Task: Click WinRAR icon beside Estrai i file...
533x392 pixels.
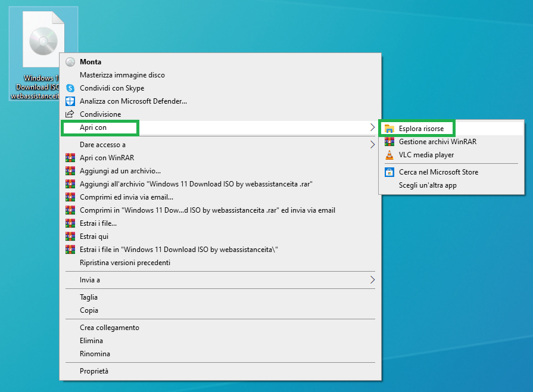Action: (70, 223)
